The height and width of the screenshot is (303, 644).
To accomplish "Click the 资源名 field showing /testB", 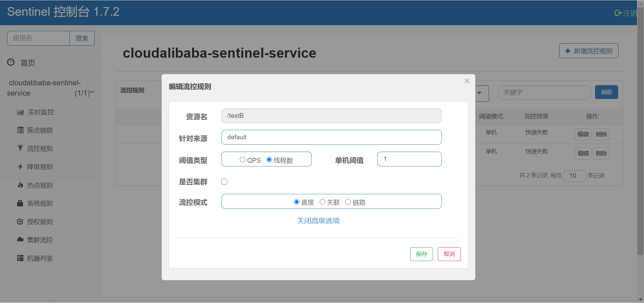I will [331, 116].
